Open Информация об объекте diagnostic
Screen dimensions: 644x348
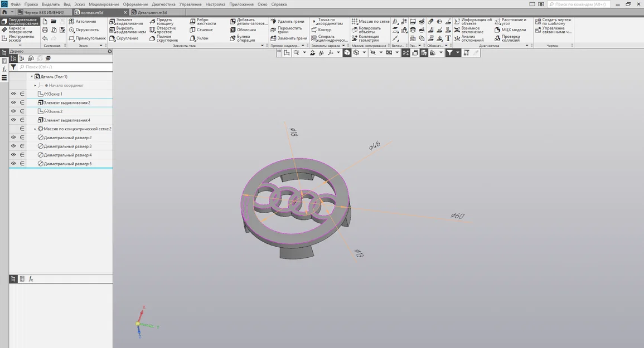pos(473,21)
